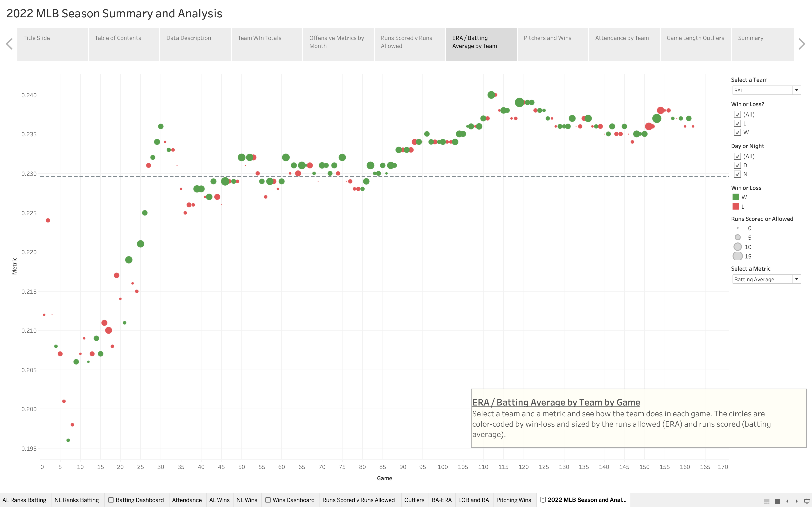Click the story book icon on 2022 MLB tab

click(x=544, y=500)
